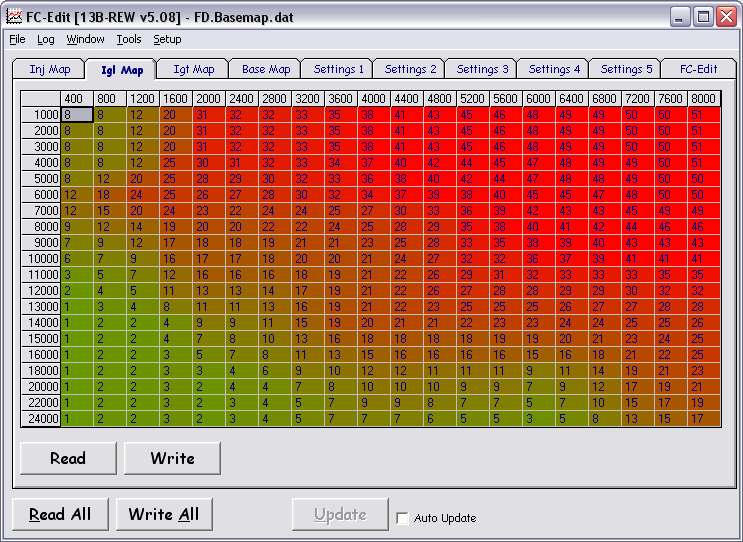The height and width of the screenshot is (542, 743).
Task: Select the Settings 5 tab
Action: (x=625, y=69)
